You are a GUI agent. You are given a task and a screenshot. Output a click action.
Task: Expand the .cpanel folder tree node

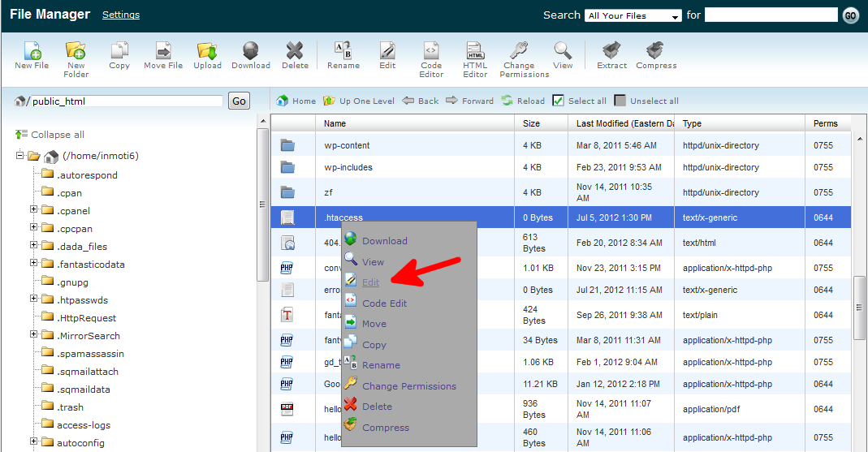pyautogui.click(x=35, y=210)
